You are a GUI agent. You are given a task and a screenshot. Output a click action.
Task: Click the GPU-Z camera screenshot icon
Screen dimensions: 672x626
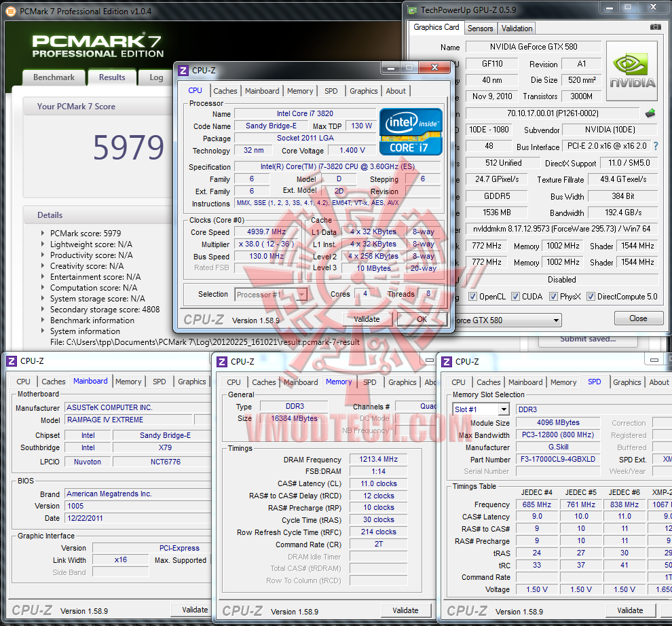tap(655, 27)
